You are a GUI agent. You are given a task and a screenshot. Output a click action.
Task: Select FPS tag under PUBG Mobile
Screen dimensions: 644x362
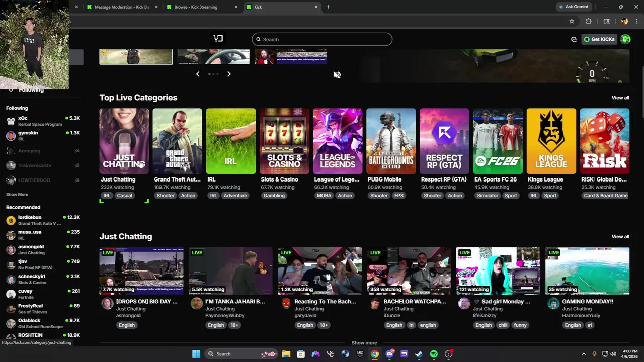coord(399,196)
